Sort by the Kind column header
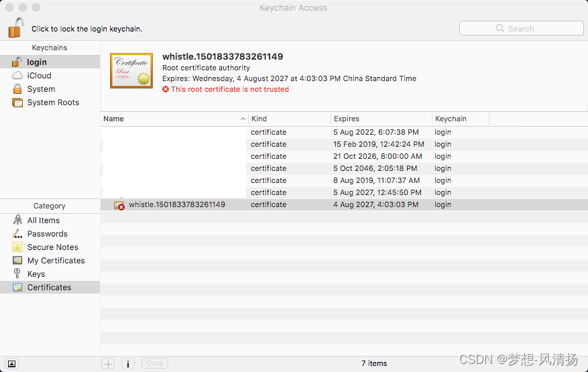The width and height of the screenshot is (588, 372). (290, 119)
